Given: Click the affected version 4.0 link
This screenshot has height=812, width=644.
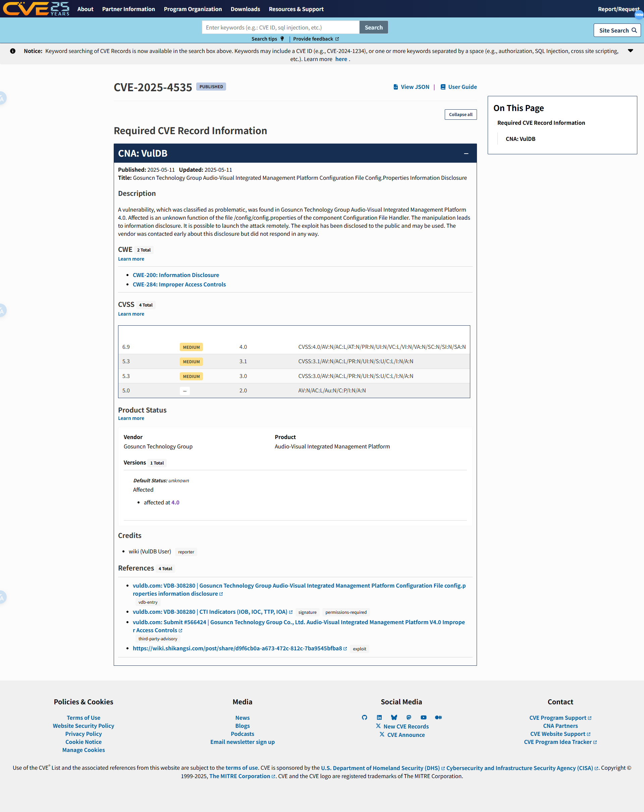Looking at the screenshot, I should pos(175,502).
